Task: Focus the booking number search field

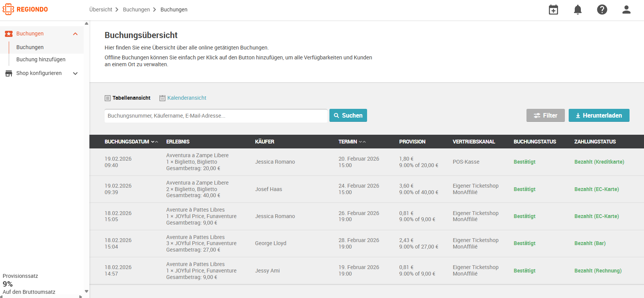Action: [x=216, y=116]
